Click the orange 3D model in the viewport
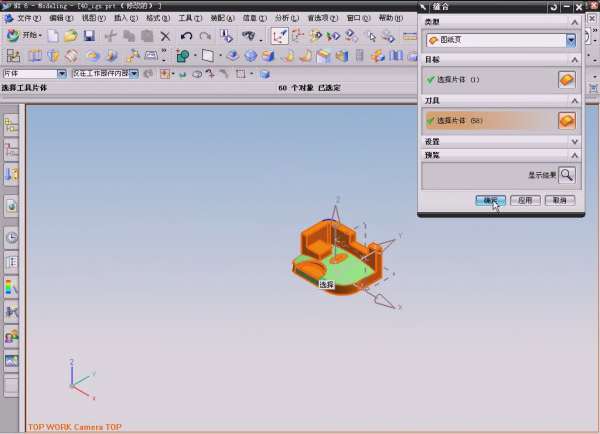This screenshot has height=434, width=600. (337, 257)
